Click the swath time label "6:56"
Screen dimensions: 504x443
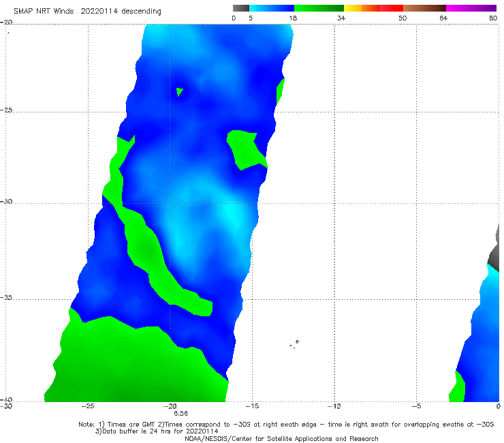point(180,414)
